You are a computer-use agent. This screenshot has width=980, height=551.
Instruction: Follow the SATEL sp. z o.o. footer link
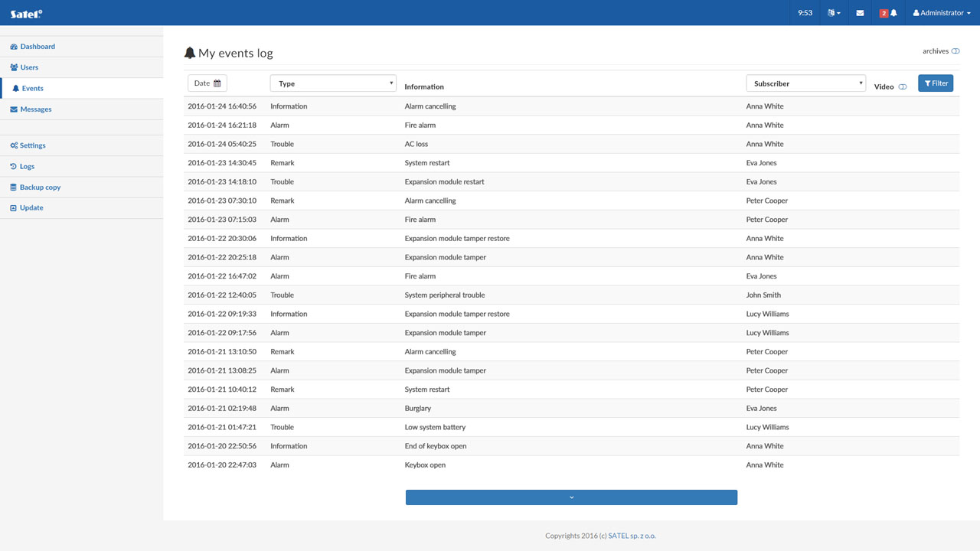632,536
